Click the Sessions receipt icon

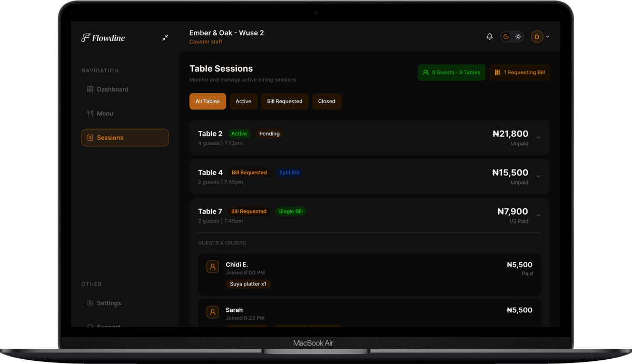(90, 137)
